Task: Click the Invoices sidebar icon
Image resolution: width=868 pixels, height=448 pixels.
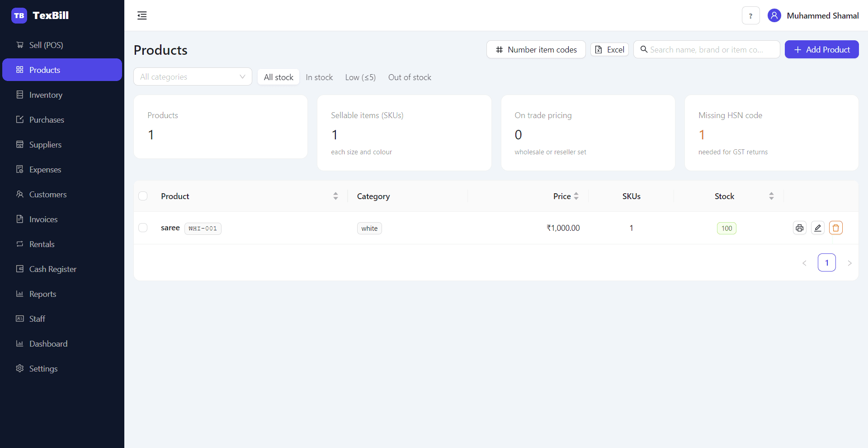Action: click(20, 219)
